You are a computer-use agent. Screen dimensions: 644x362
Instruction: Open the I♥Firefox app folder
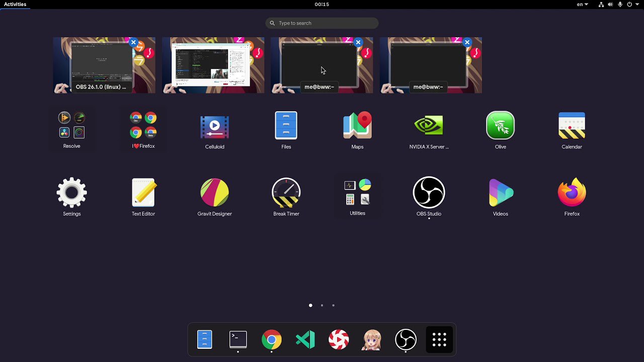143,129
